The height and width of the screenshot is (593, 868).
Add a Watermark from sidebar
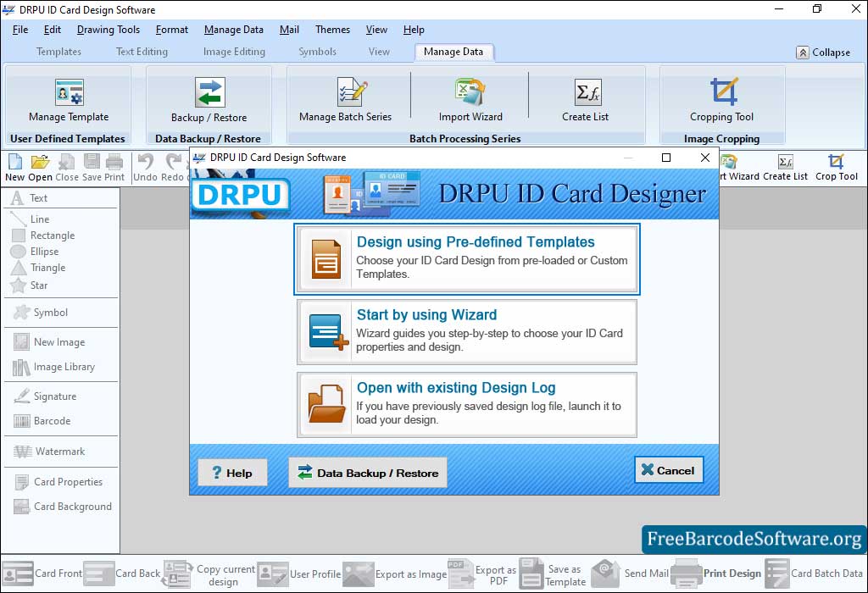(x=49, y=452)
